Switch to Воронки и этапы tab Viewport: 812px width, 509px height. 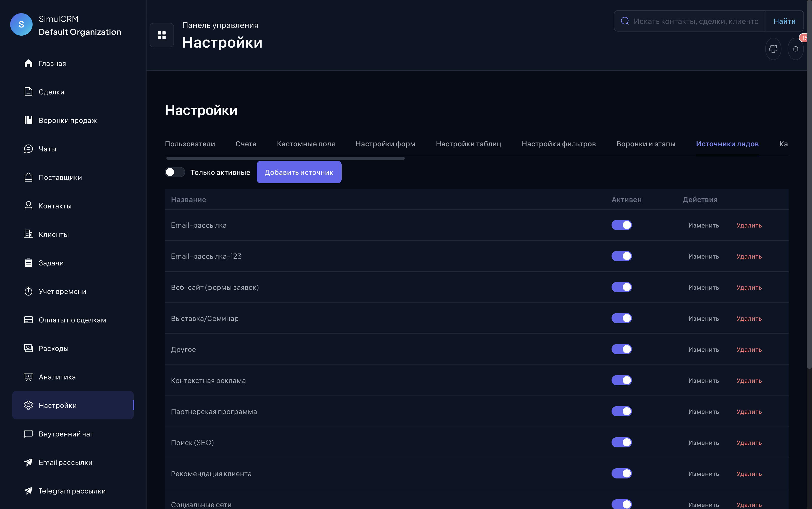tap(646, 144)
